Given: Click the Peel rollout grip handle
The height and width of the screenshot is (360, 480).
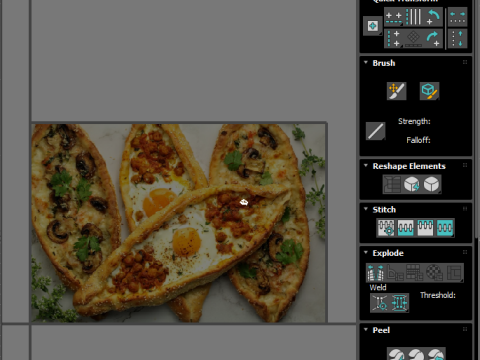Looking at the screenshot, I should coord(465,329).
